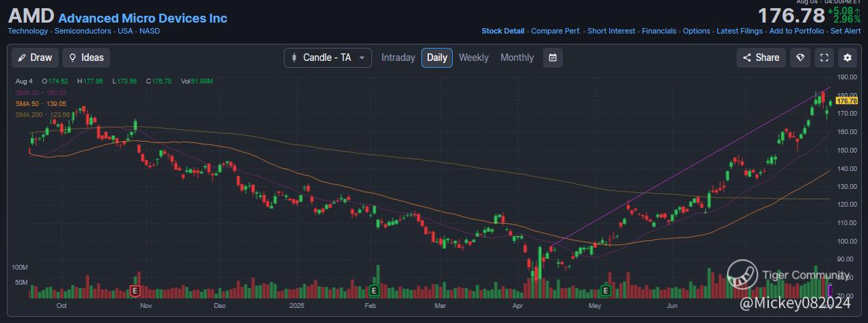868x323 pixels.
Task: Click the Semiconductors industry link
Action: click(x=82, y=31)
